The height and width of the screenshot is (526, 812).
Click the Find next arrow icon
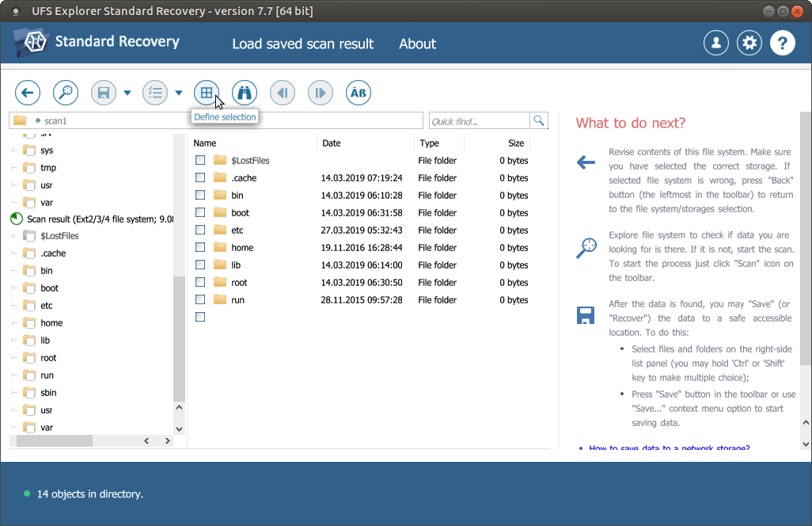[321, 93]
